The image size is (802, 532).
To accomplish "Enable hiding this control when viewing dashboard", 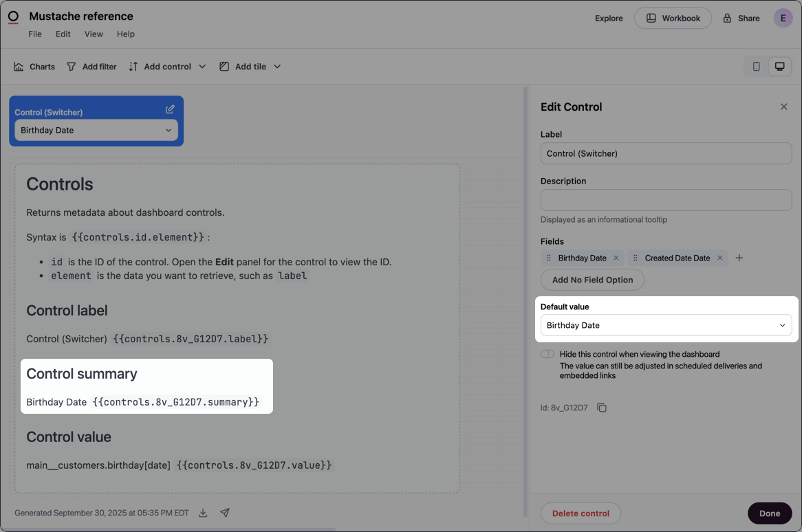I will coord(547,353).
